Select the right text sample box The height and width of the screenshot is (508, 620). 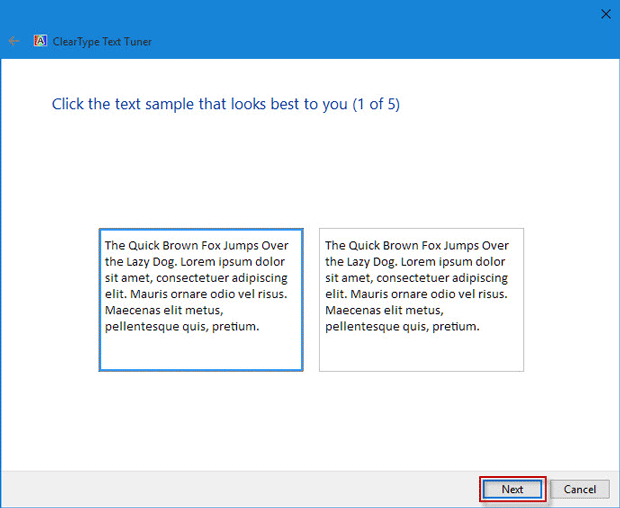[x=421, y=300]
